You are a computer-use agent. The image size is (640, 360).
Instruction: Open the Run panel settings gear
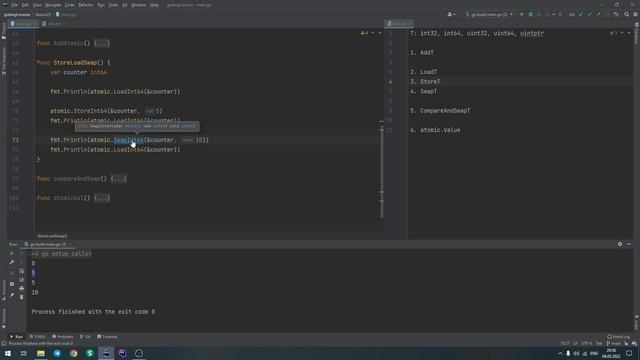point(620,244)
